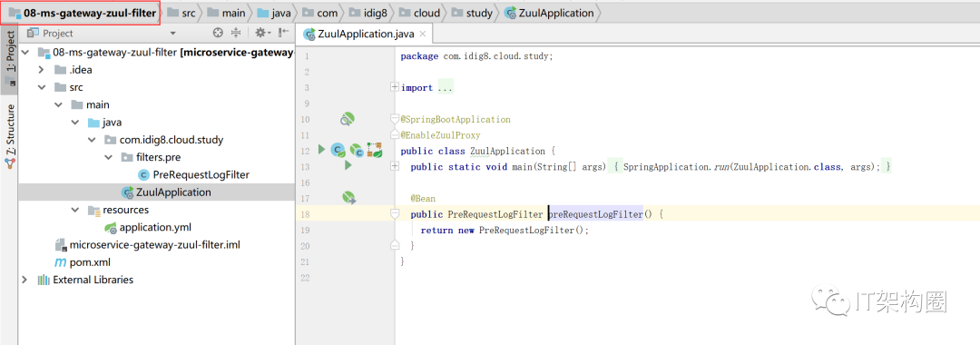
Task: Open the Z: Structure tool window tab
Action: 9,137
